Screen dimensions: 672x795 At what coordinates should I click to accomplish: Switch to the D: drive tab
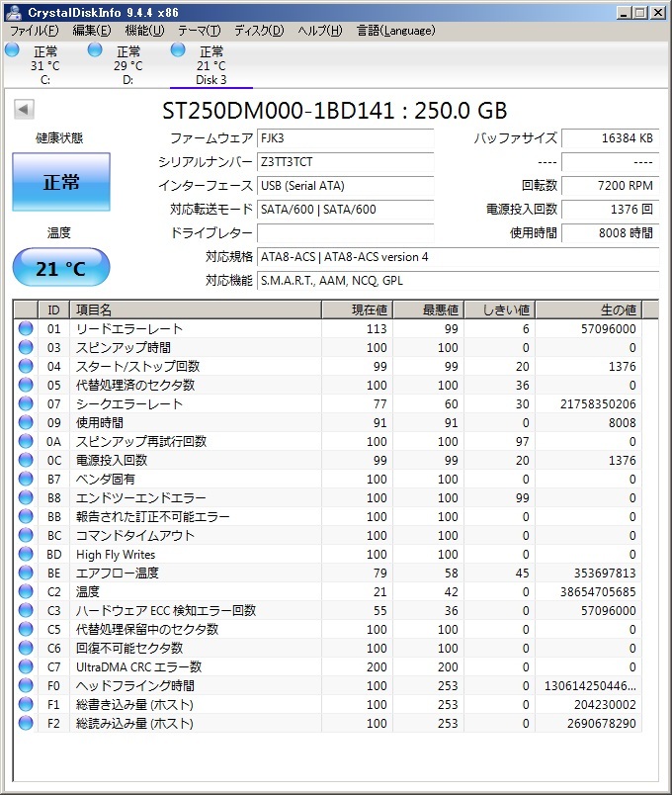pyautogui.click(x=128, y=65)
